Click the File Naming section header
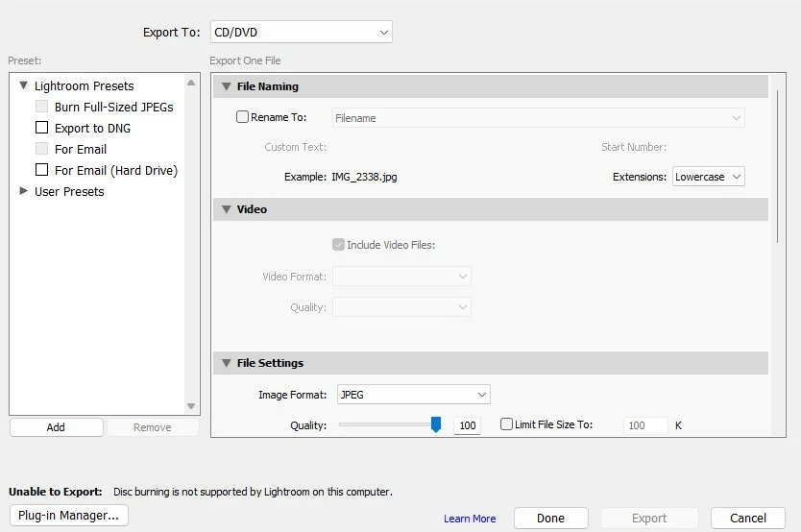Image resolution: width=801 pixels, height=532 pixels. 491,86
